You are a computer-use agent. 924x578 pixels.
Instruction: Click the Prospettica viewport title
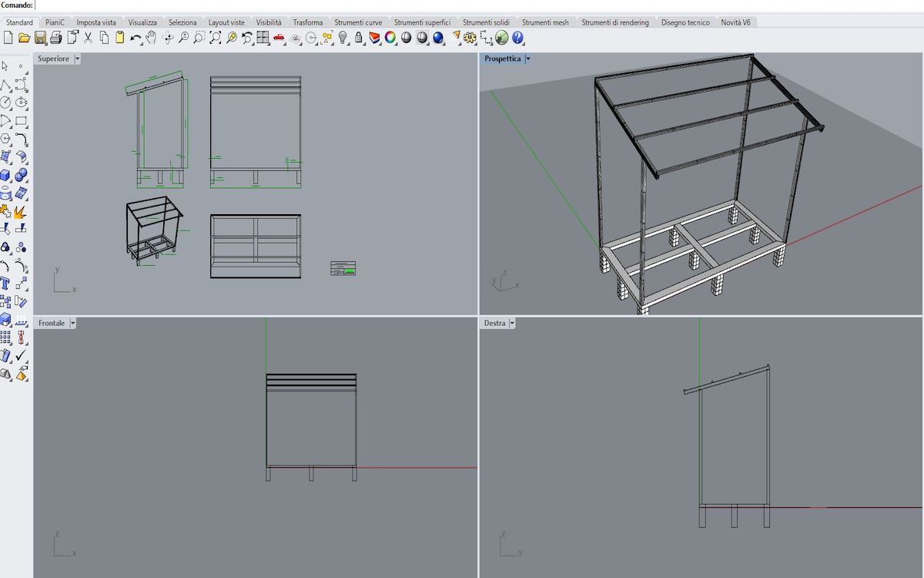pos(503,59)
